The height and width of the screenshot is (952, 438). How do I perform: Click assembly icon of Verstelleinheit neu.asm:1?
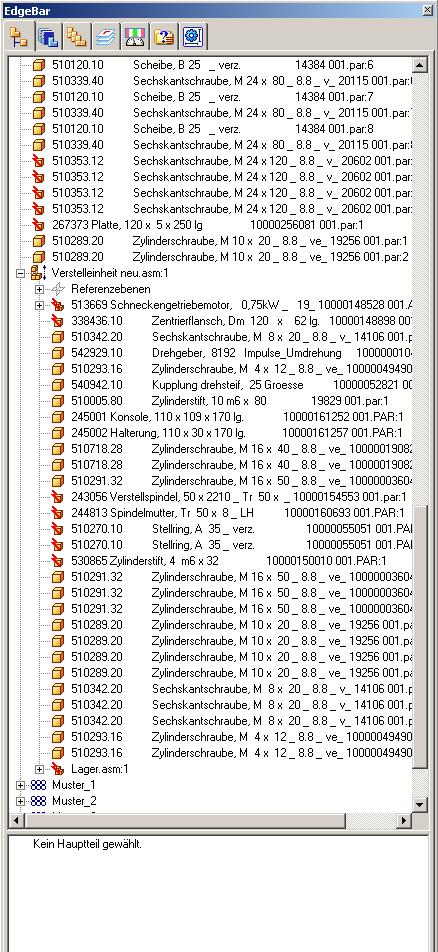(39, 273)
